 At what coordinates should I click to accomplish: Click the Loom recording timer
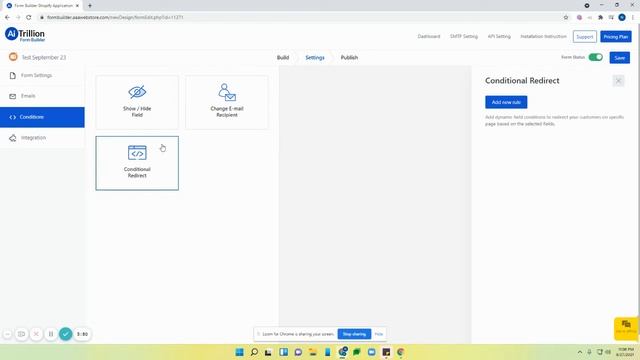coord(82,334)
